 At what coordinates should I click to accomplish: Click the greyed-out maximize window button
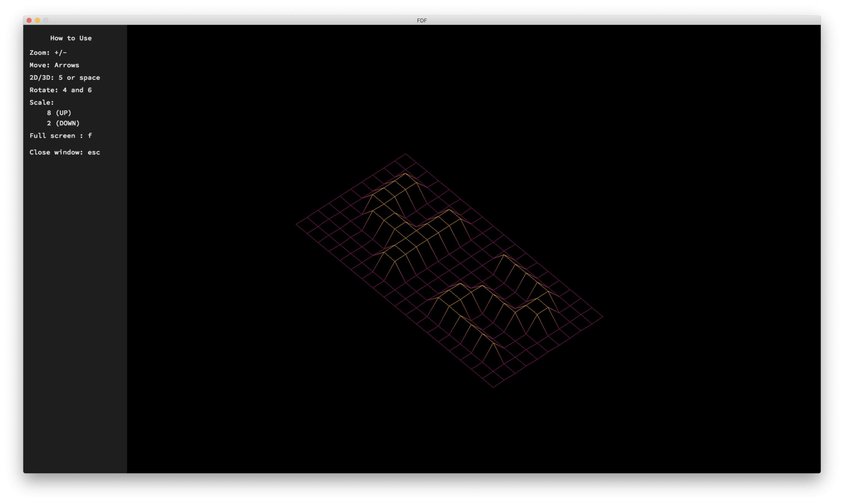coord(45,20)
